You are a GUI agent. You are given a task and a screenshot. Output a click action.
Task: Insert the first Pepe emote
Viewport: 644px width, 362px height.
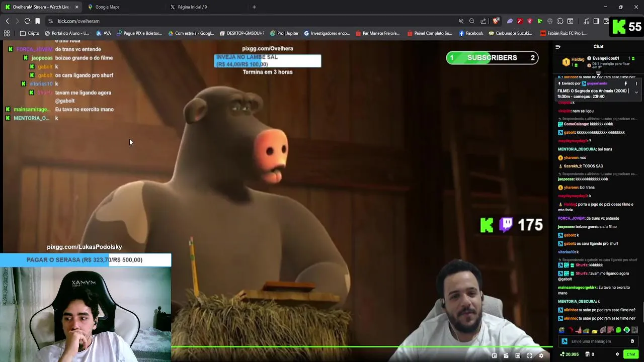coord(561,330)
